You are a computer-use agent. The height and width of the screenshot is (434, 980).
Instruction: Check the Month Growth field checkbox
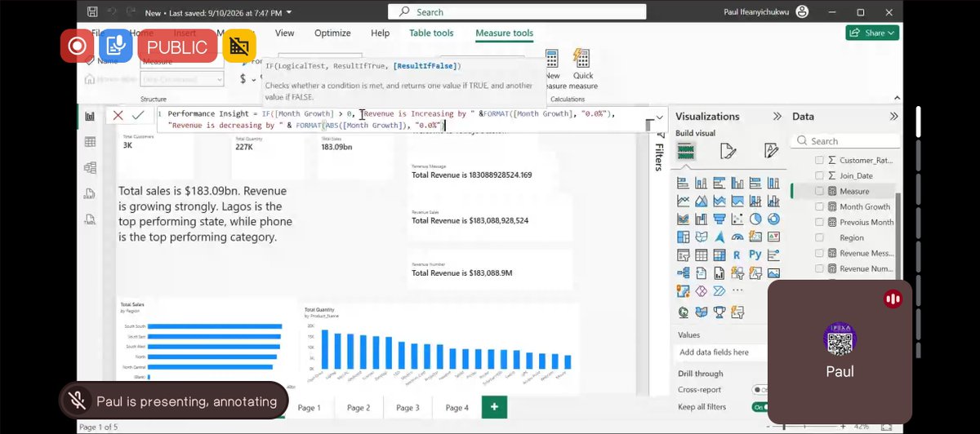click(819, 206)
